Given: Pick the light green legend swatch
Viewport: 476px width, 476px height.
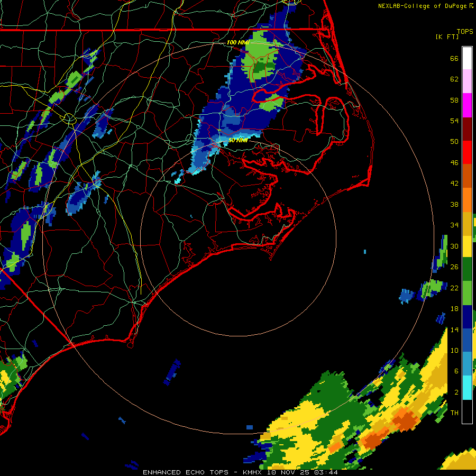Looking at the screenshot, I should [x=467, y=293].
